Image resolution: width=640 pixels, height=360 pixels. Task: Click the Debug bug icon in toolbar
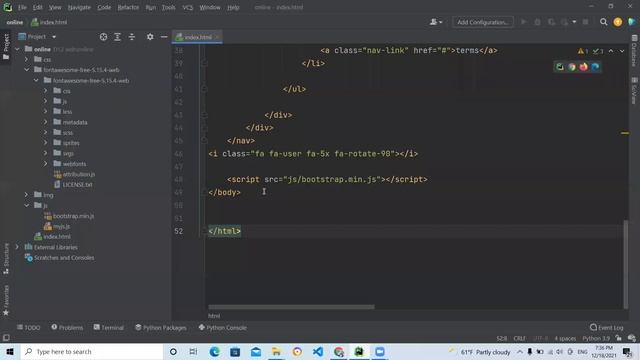point(538,22)
